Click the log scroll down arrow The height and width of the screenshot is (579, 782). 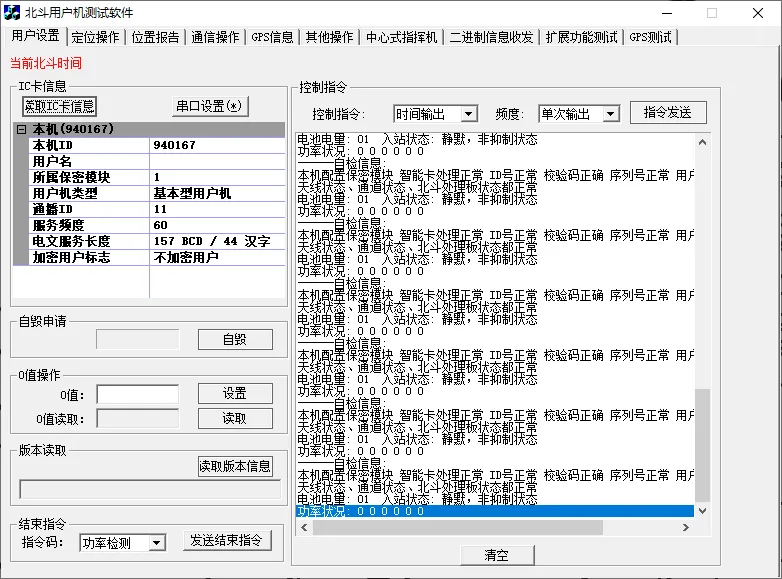point(702,510)
